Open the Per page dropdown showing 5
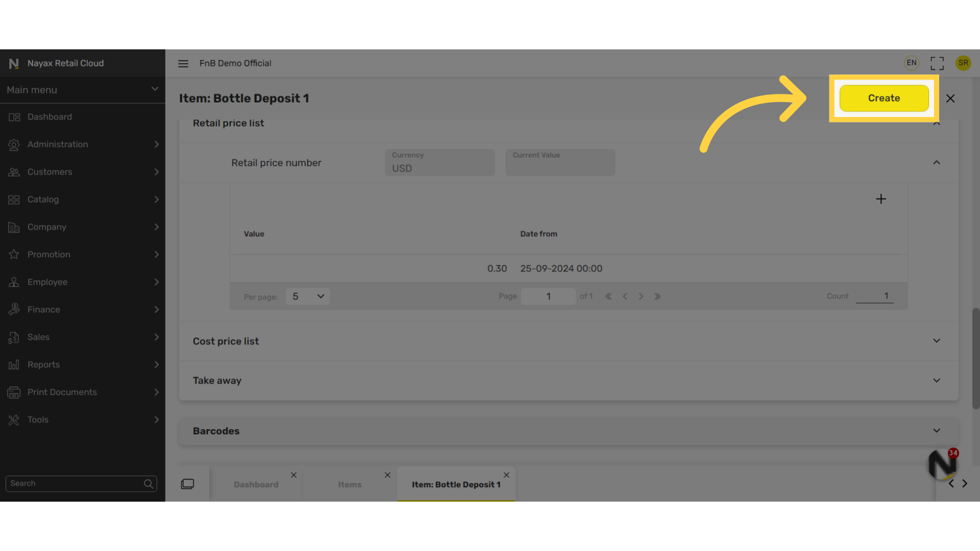This screenshot has height=551, width=980. [308, 296]
